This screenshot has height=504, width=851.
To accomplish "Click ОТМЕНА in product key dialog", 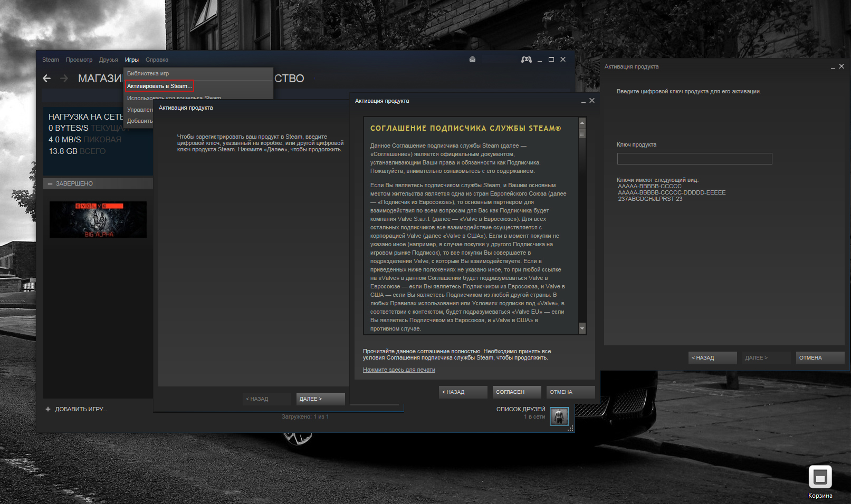I will coord(820,357).
